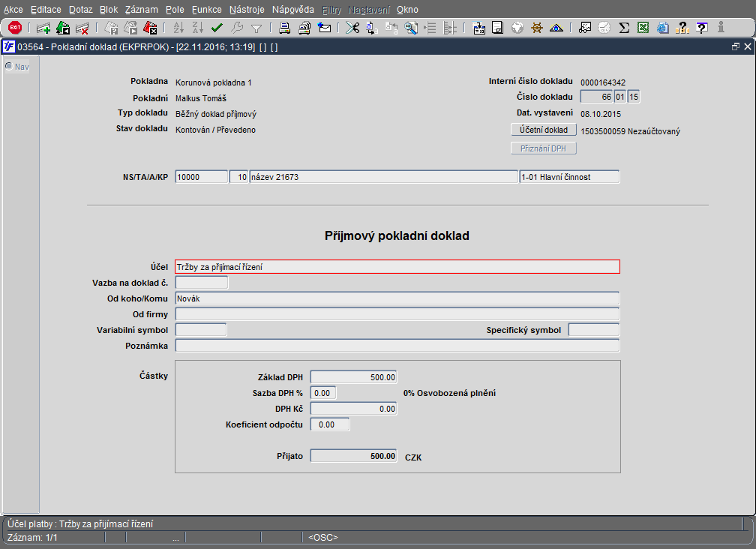Click the Od firmy input field
Screen dimensions: 756x549
tap(397, 314)
